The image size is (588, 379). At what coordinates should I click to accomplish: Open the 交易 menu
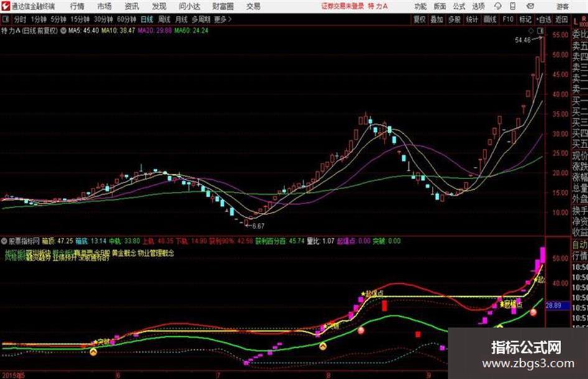point(253,6)
